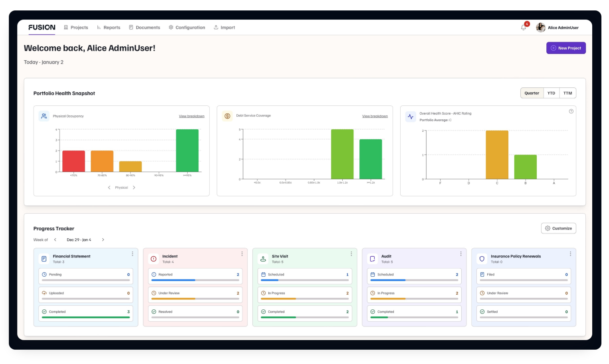Show previous occupancy chart type

click(109, 188)
